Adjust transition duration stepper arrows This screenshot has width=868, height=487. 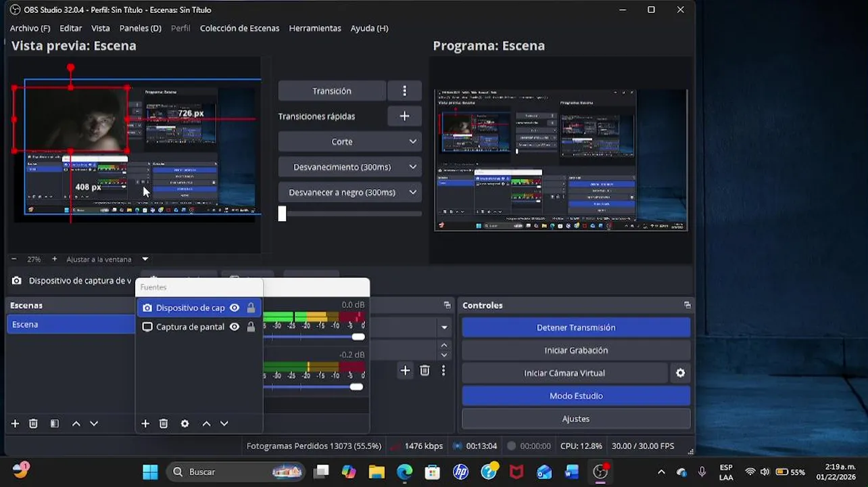(444, 350)
